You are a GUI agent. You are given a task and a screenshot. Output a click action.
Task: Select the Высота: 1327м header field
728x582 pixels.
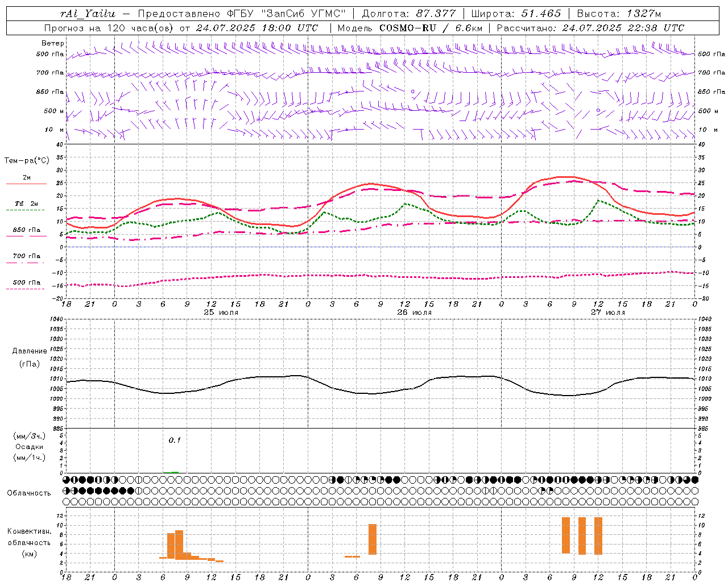(619, 14)
